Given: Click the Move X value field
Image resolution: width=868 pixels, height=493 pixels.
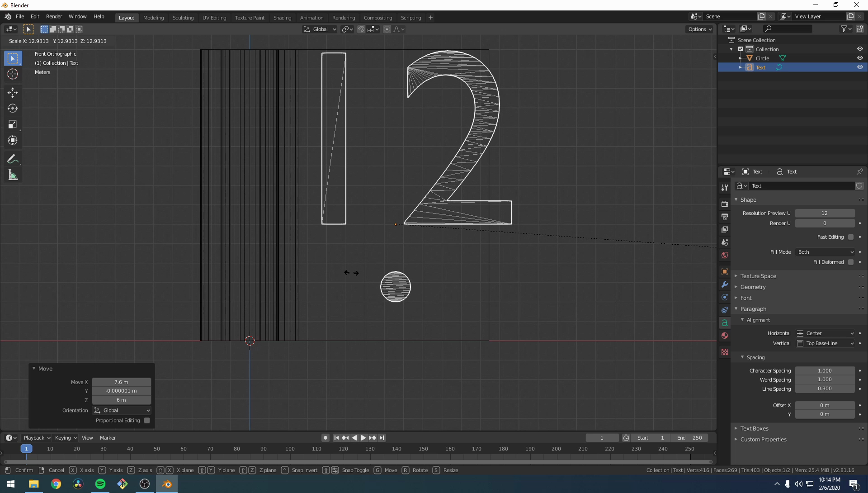Looking at the screenshot, I should click(x=122, y=382).
